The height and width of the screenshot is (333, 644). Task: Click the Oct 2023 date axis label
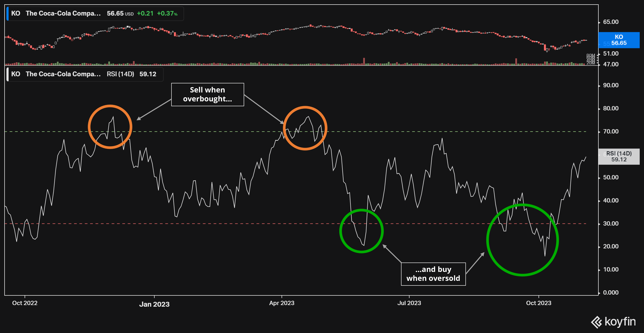(538, 303)
